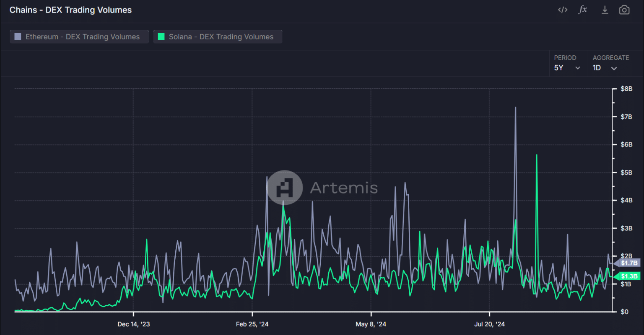Image resolution: width=644 pixels, height=335 pixels.
Task: Click the Jul 20, '24 axis label
Action: [x=489, y=324]
